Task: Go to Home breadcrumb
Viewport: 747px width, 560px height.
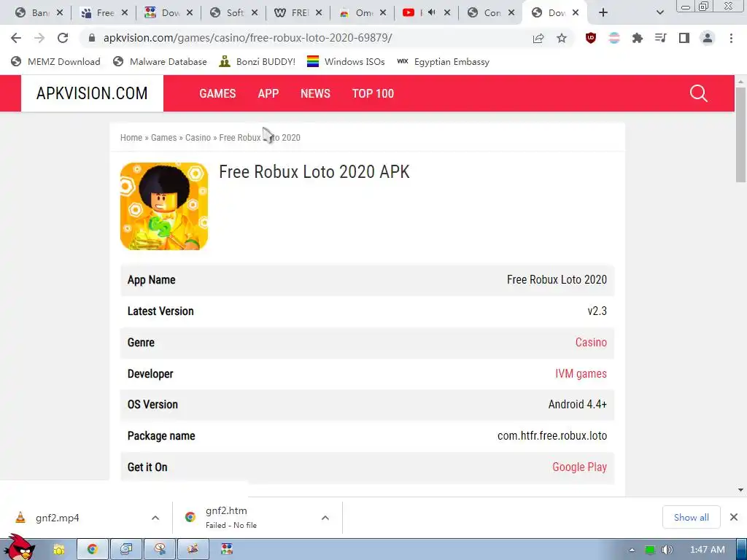Action: click(x=131, y=138)
